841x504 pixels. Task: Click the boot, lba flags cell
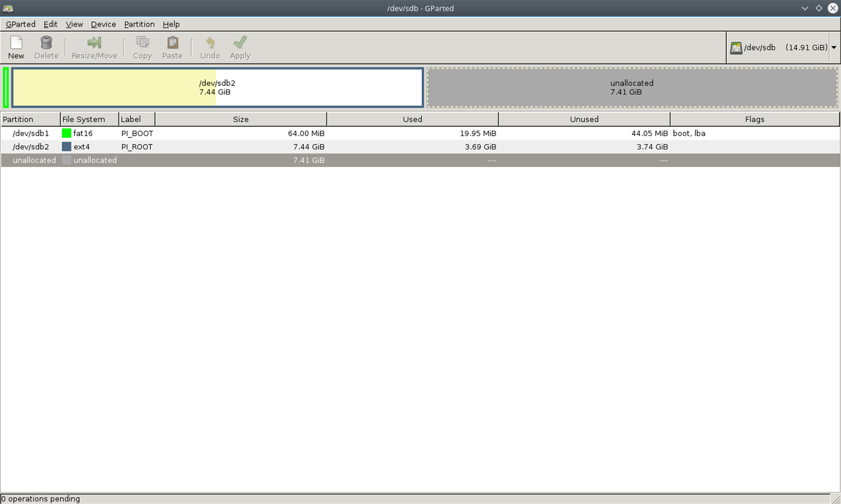pyautogui.click(x=689, y=133)
